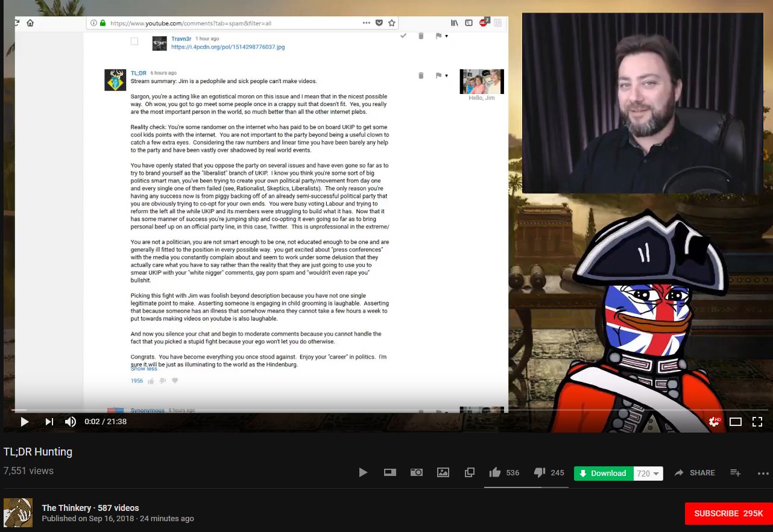Viewport: 773px width, 532px height.
Task: Play the video with the player Play button
Action: (25, 422)
